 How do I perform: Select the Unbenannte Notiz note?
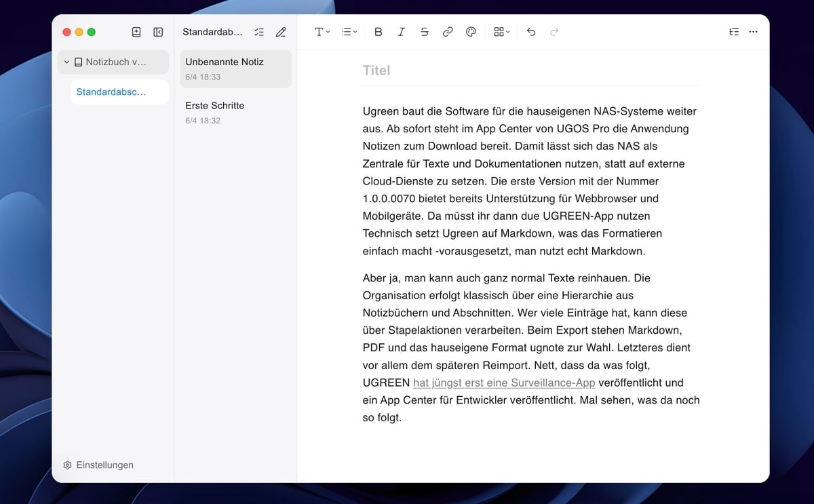(235, 69)
